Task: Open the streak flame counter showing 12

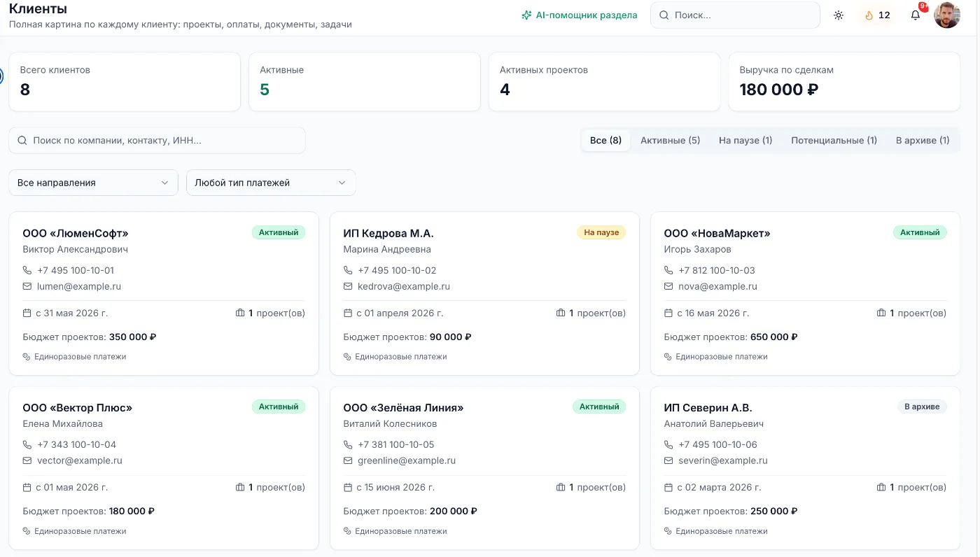Action: coord(877,15)
